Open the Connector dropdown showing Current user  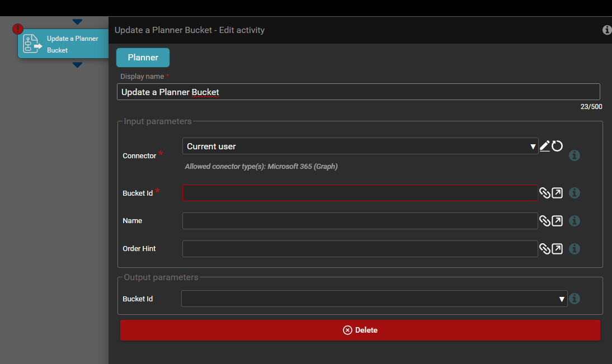pos(360,146)
